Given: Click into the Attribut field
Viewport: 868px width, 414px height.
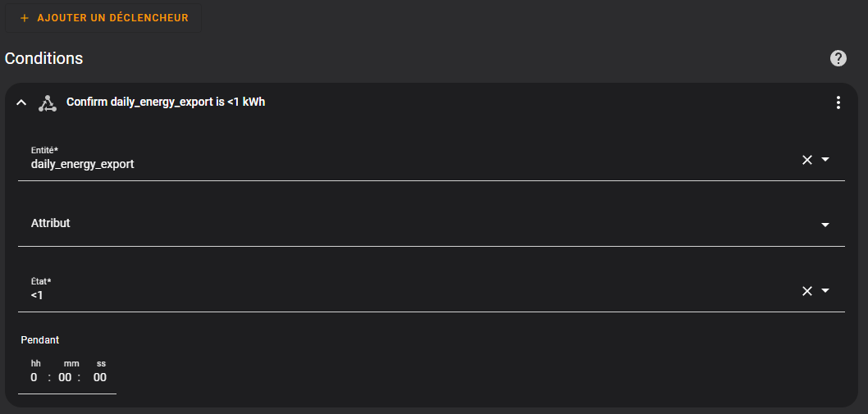Looking at the screenshot, I should 432,224.
